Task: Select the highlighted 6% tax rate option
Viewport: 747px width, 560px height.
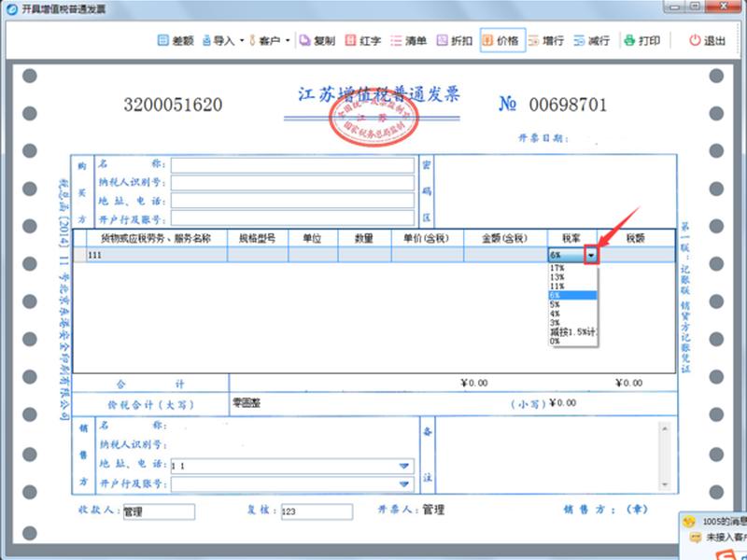Action: [572, 296]
